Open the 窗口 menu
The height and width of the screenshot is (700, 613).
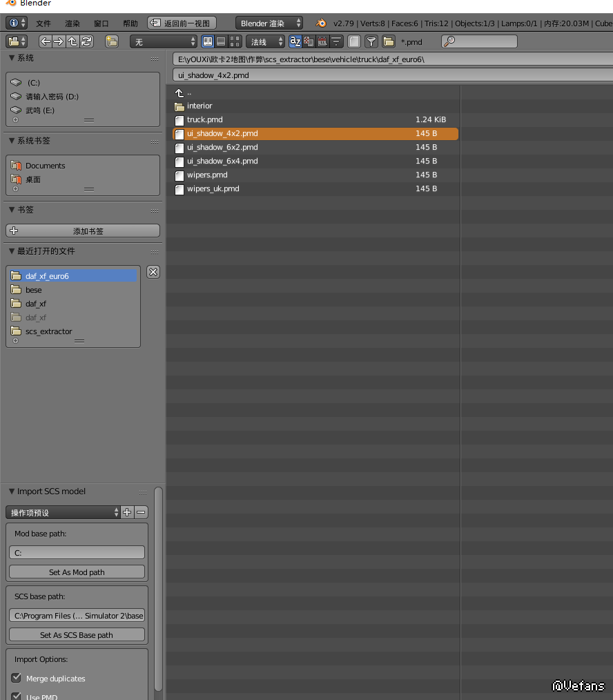coord(101,23)
